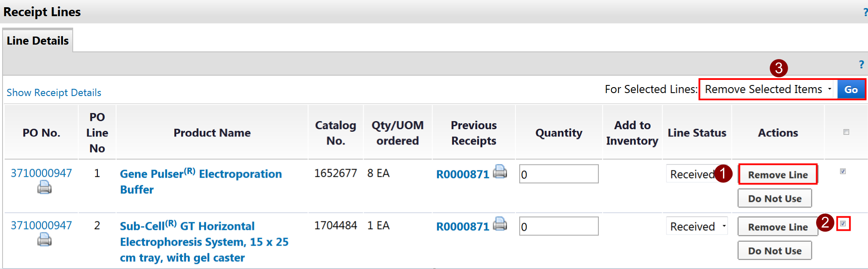Click printer icon under second PO number
The image size is (868, 269).
pyautogui.click(x=44, y=240)
